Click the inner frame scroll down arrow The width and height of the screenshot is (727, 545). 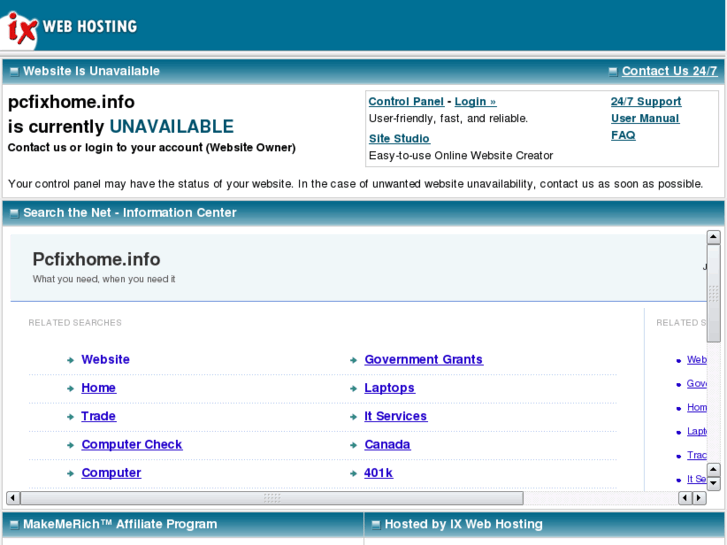(x=713, y=483)
